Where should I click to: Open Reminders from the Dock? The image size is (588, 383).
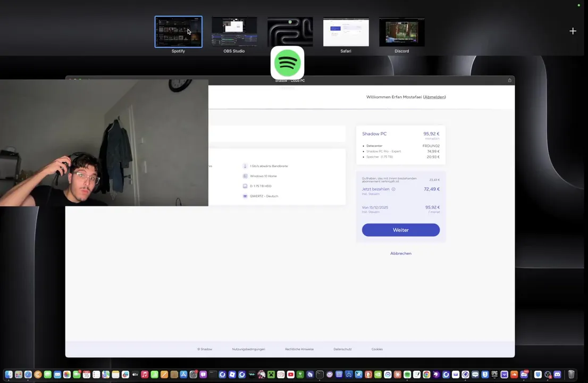[x=96, y=374]
